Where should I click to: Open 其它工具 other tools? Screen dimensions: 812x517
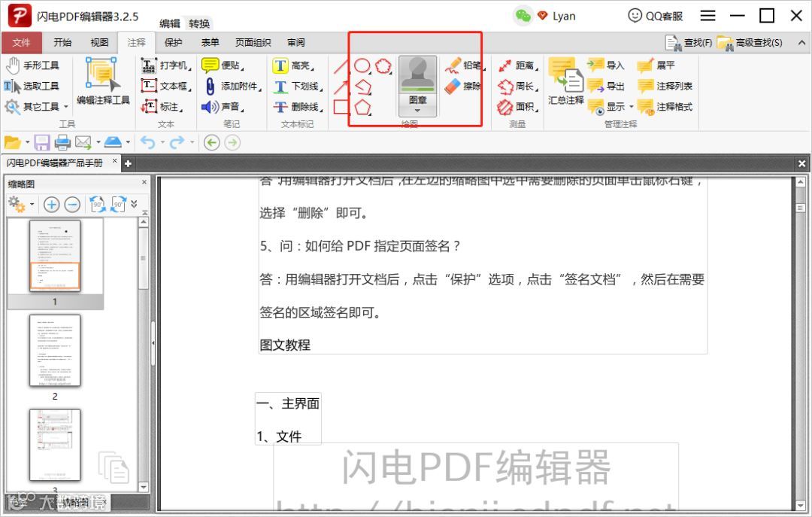(36, 107)
